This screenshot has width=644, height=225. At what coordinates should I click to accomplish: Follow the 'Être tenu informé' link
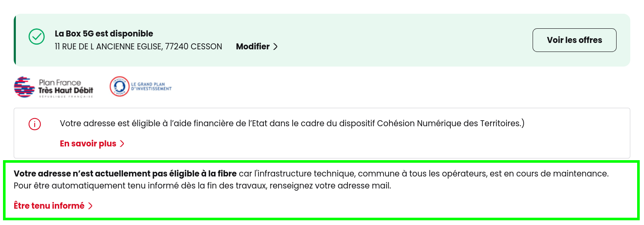tap(53, 206)
